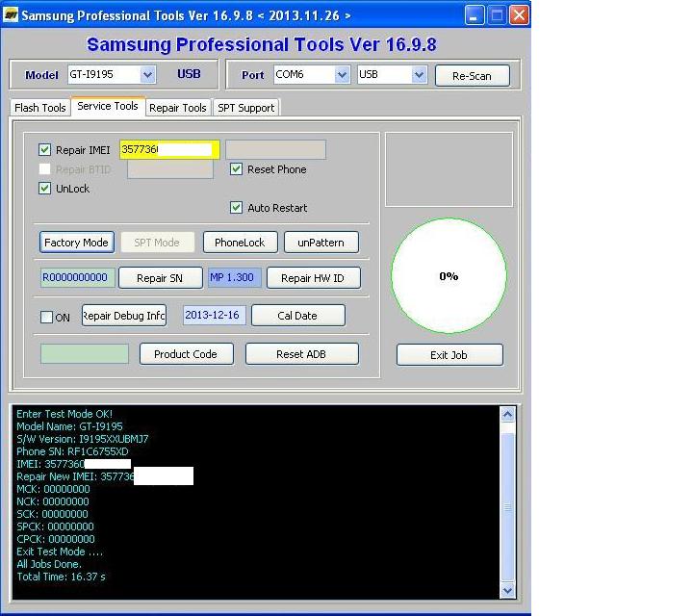Screen dimensions: 693x616
Task: Click the 0% circular progress indicator
Action: pos(449,275)
